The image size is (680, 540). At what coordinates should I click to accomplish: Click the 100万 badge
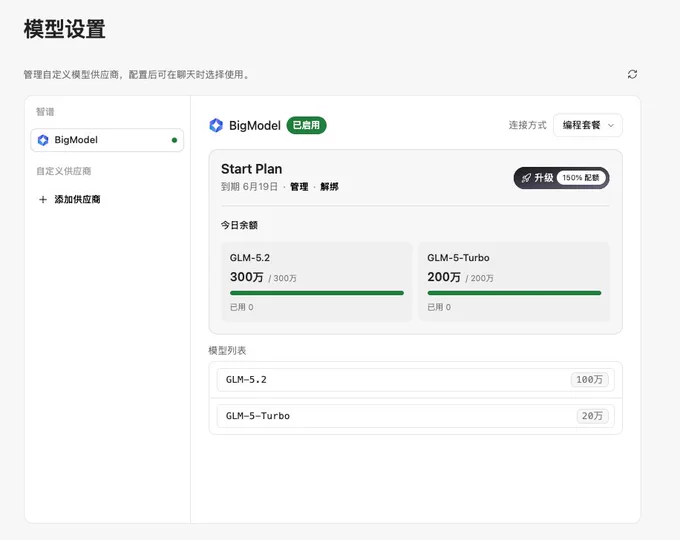coord(589,380)
